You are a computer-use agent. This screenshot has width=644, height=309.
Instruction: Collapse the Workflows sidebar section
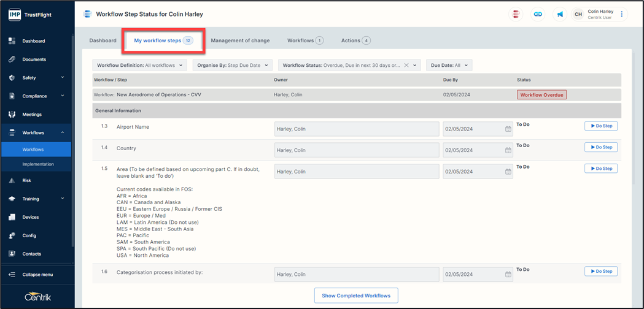(62, 133)
